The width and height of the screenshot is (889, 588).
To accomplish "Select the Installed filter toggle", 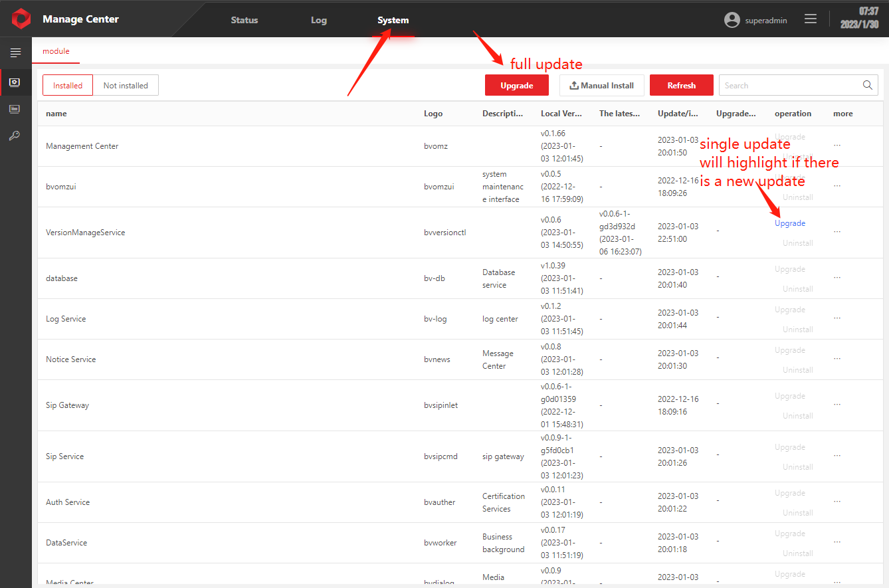I will pos(68,85).
